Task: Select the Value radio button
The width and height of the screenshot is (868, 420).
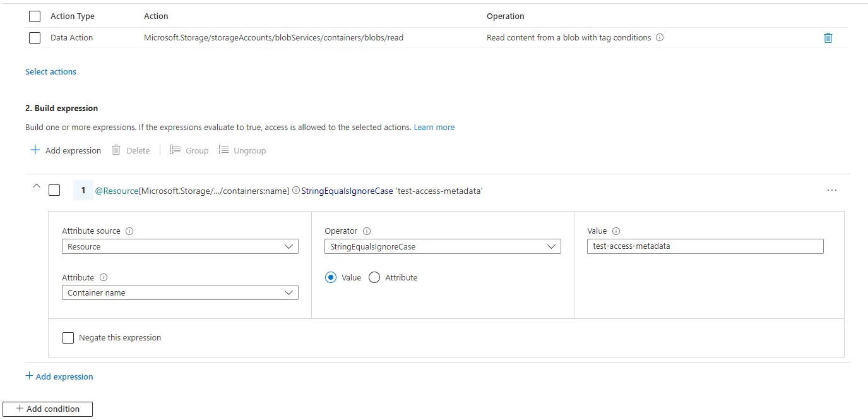Action: point(331,277)
